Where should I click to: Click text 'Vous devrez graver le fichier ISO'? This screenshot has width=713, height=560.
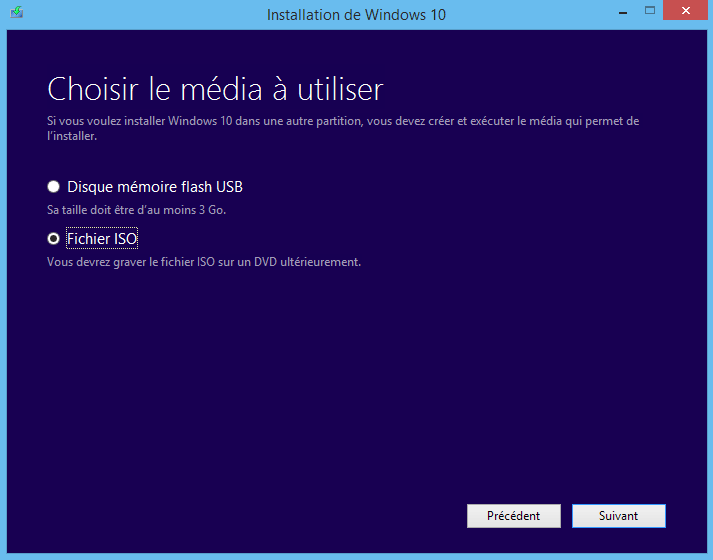[131, 262]
